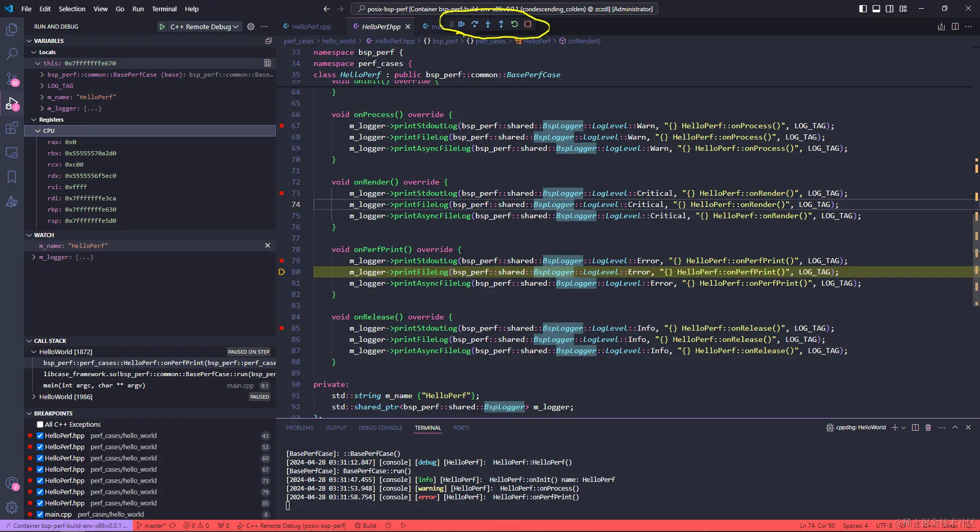Disable the HelloPerf.hpp breakpoint at line 67
This screenshot has height=532, width=980.
[40, 469]
